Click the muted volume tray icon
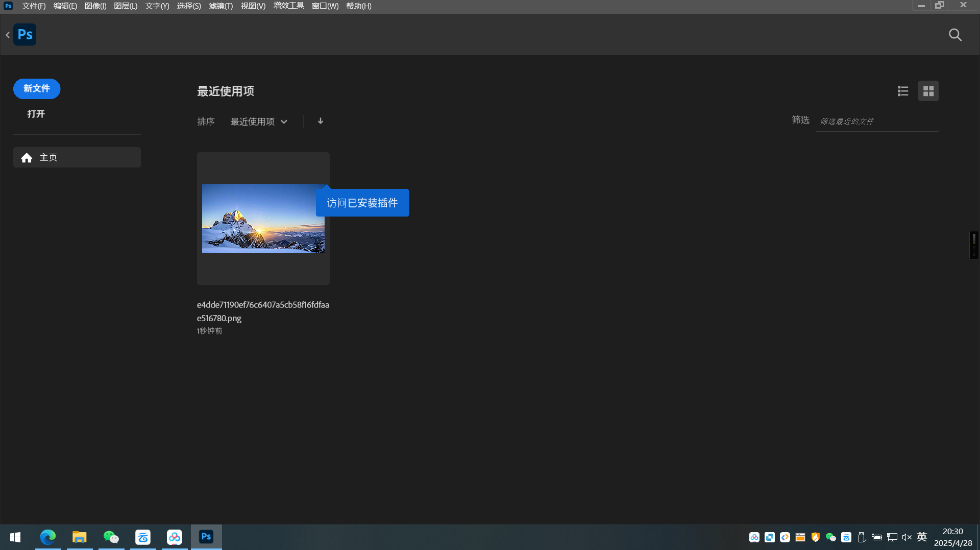Viewport: 980px width, 550px height. pyautogui.click(x=907, y=537)
